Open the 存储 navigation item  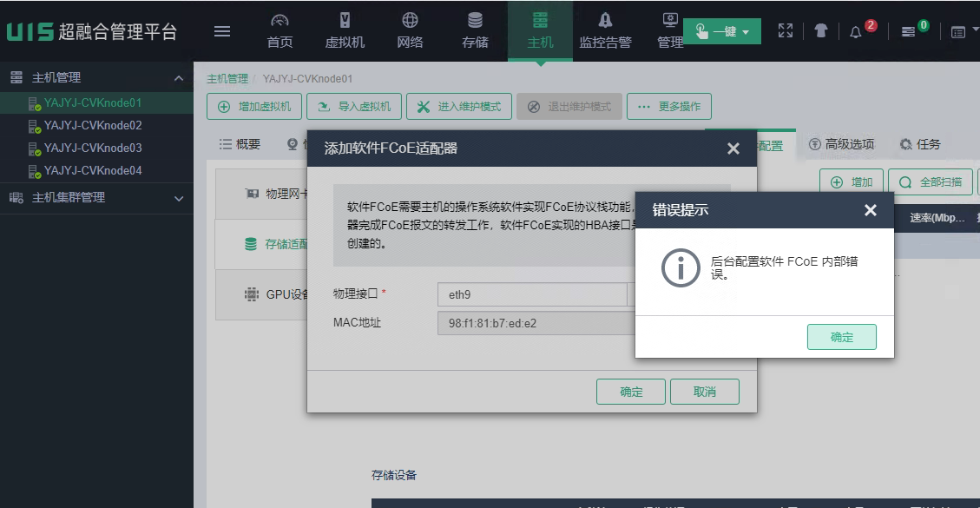point(475,30)
